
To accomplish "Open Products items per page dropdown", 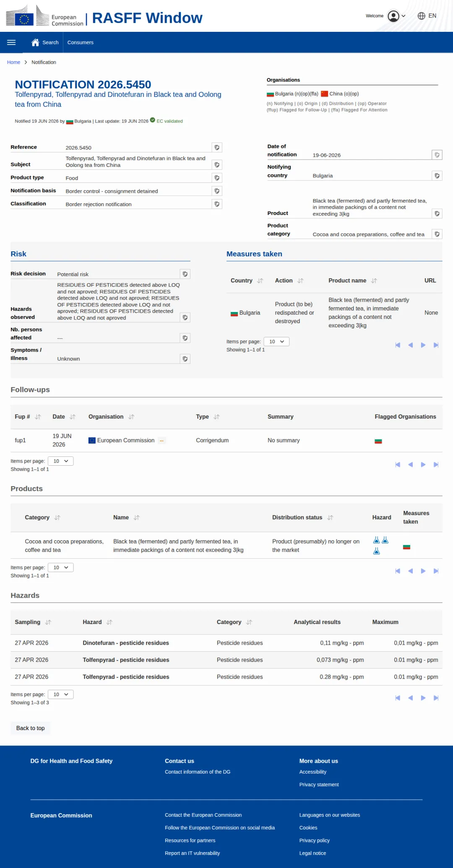I will coord(61,567).
